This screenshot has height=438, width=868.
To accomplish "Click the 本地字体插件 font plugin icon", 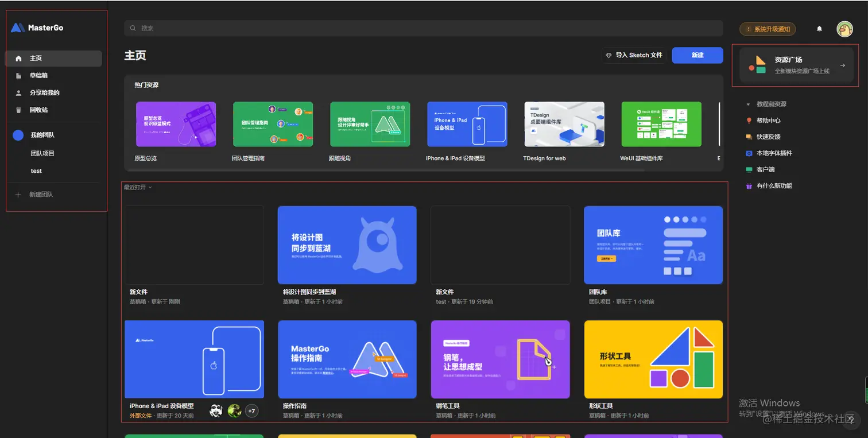I will click(749, 153).
